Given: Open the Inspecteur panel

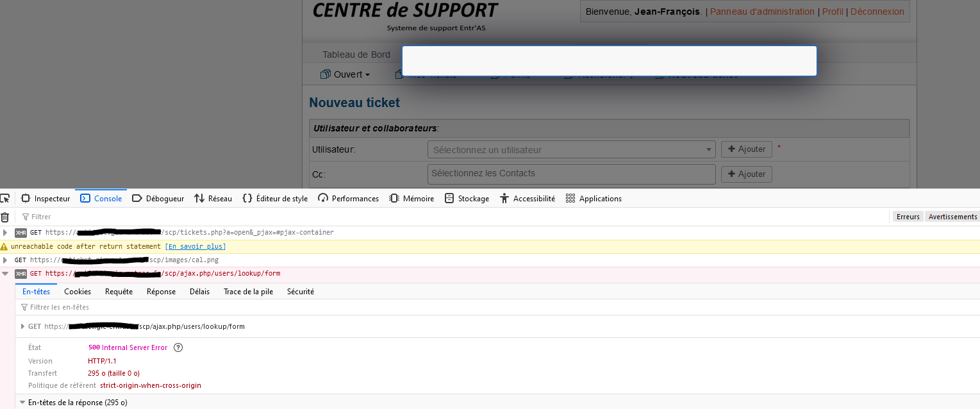Looking at the screenshot, I should pos(46,199).
